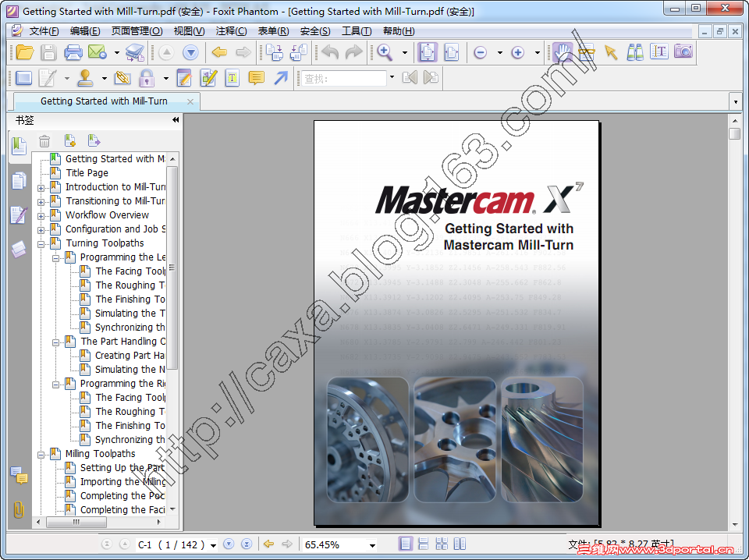Open the 编辑(E) menu

pyautogui.click(x=85, y=31)
